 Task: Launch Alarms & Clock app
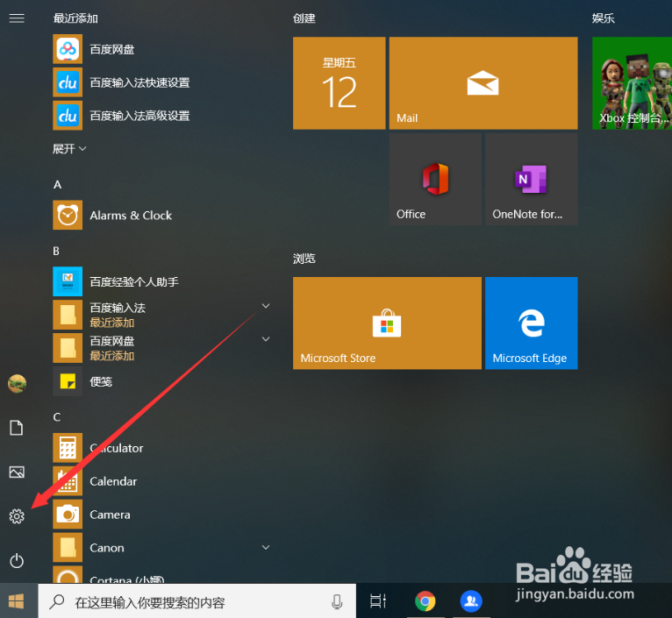(x=163, y=215)
